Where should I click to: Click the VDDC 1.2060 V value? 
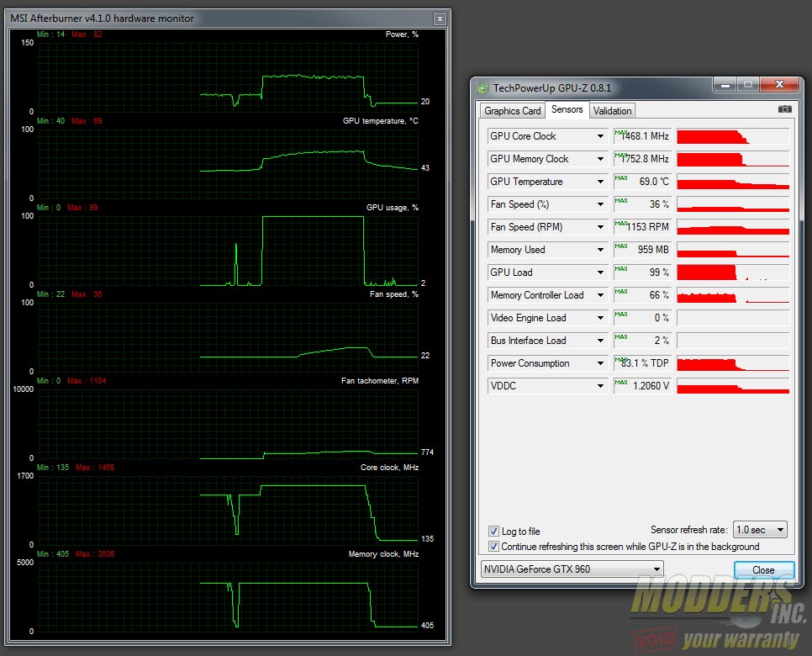pos(643,386)
